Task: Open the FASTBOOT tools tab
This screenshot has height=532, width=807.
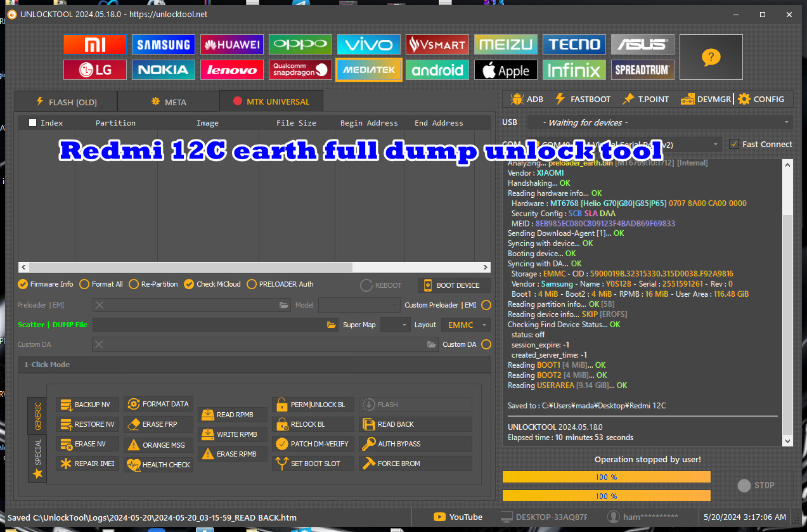Action: tap(583, 99)
